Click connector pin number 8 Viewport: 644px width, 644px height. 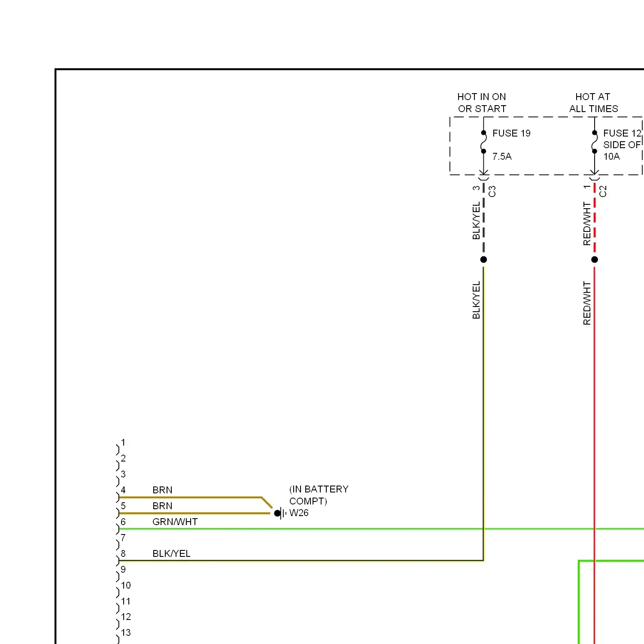123,553
